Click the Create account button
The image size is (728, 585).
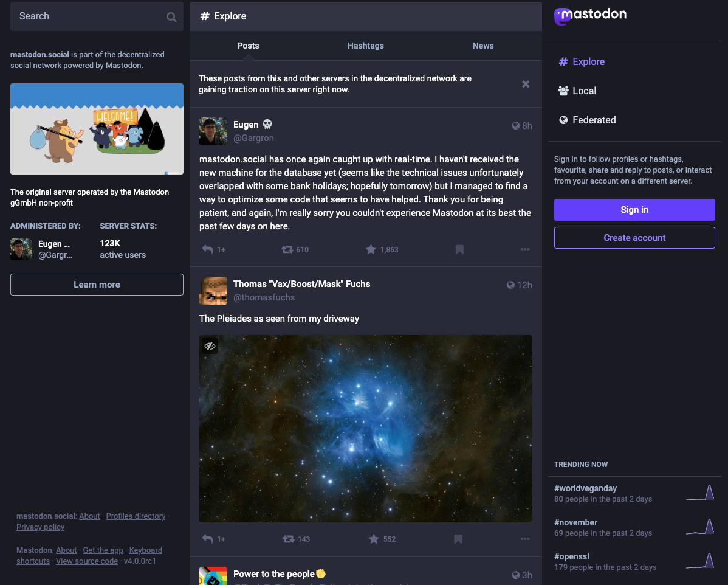(x=634, y=238)
